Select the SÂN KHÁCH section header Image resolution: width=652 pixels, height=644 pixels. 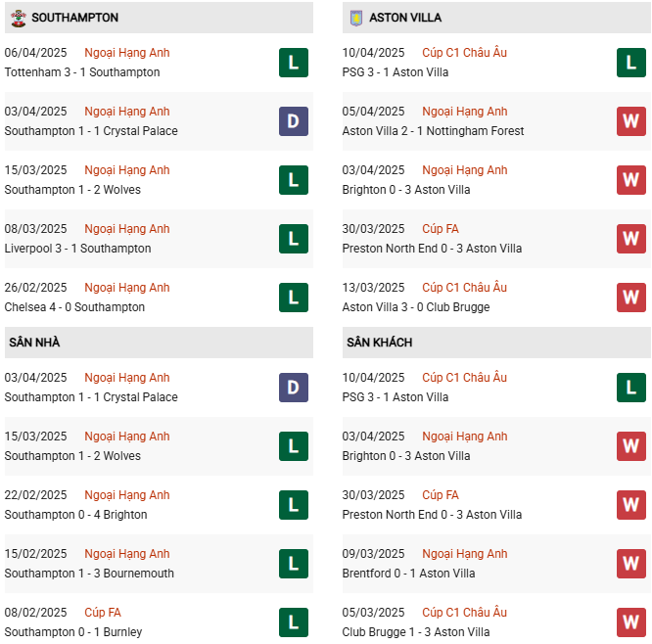[x=379, y=343]
